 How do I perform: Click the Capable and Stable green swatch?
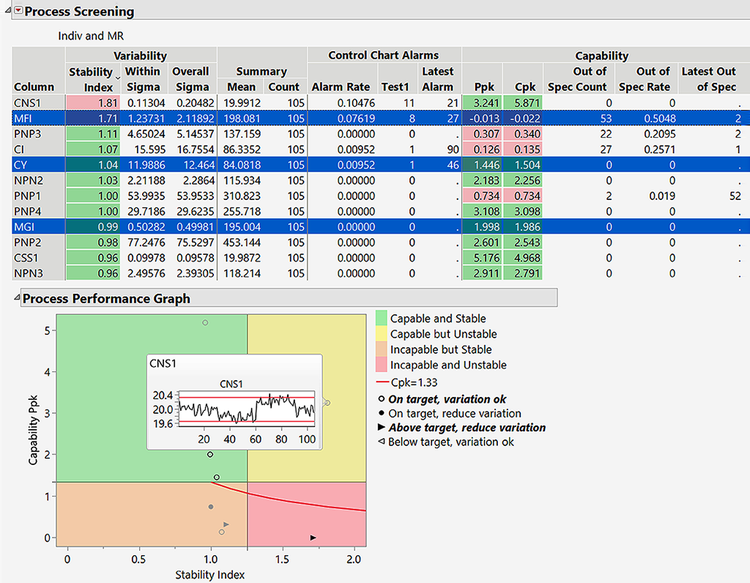pyautogui.click(x=381, y=318)
